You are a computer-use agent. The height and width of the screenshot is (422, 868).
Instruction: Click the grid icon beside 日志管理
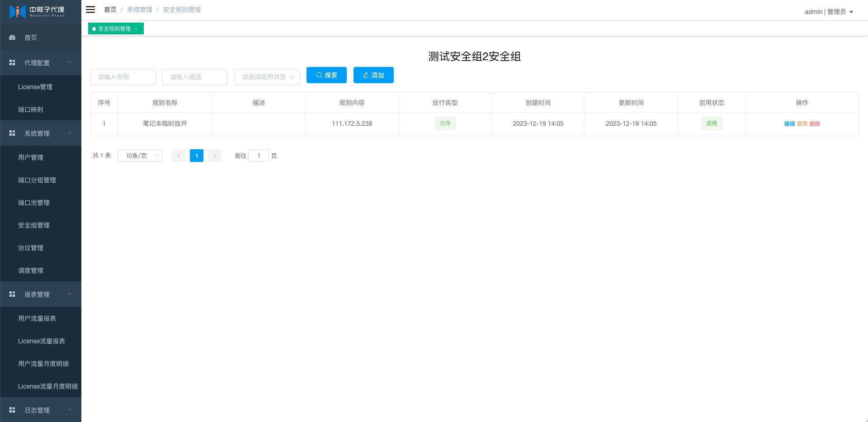pos(12,410)
